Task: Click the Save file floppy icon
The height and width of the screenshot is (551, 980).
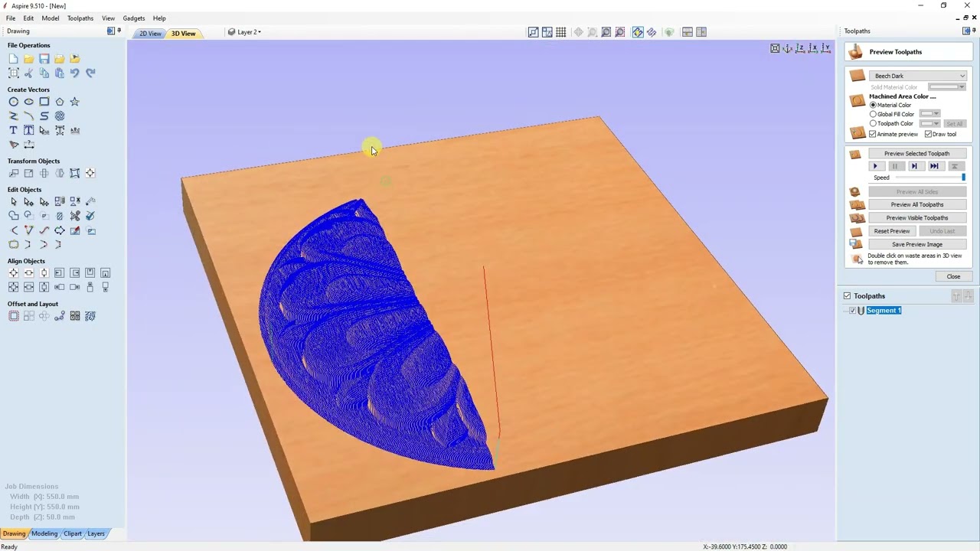Action: tap(44, 59)
